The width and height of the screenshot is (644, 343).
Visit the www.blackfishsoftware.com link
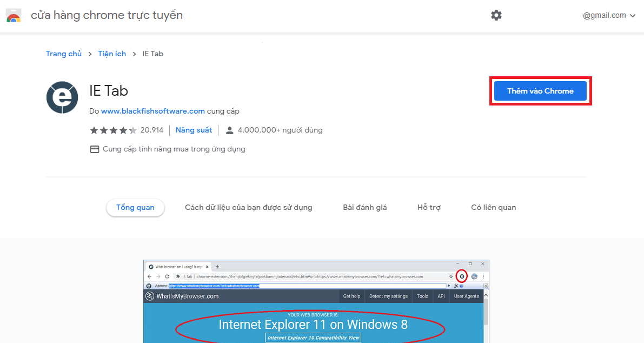[x=153, y=111]
